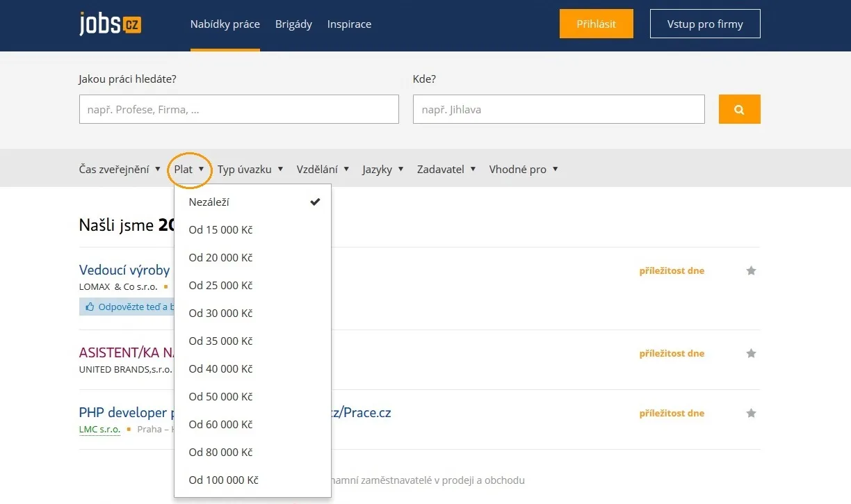Open the Inspirace navigation item
This screenshot has height=504, width=851.
[x=349, y=24]
